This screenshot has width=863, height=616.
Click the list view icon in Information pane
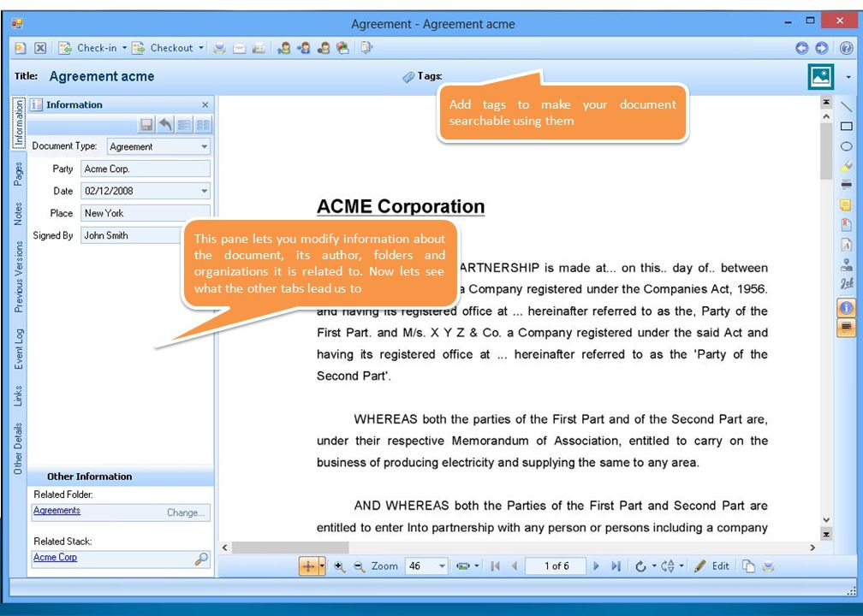click(x=184, y=125)
